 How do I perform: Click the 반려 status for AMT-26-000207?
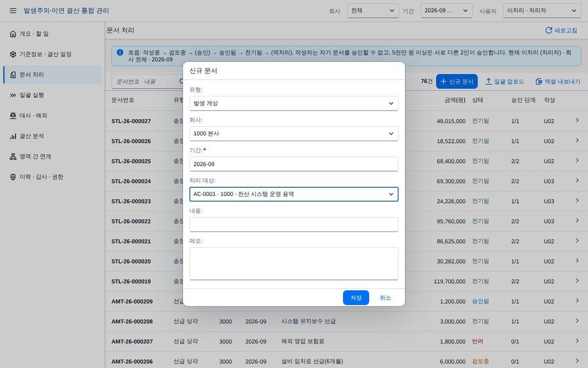coord(477,341)
